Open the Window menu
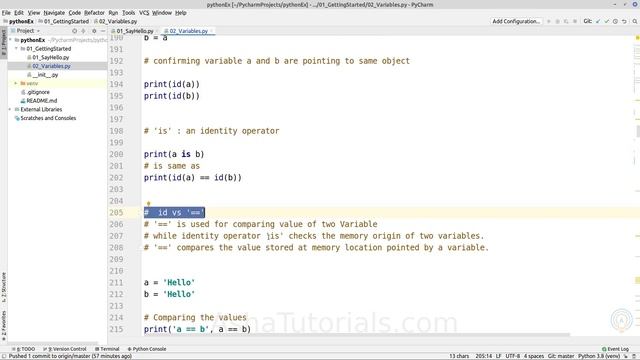The height and width of the screenshot is (360, 640). click(162, 13)
